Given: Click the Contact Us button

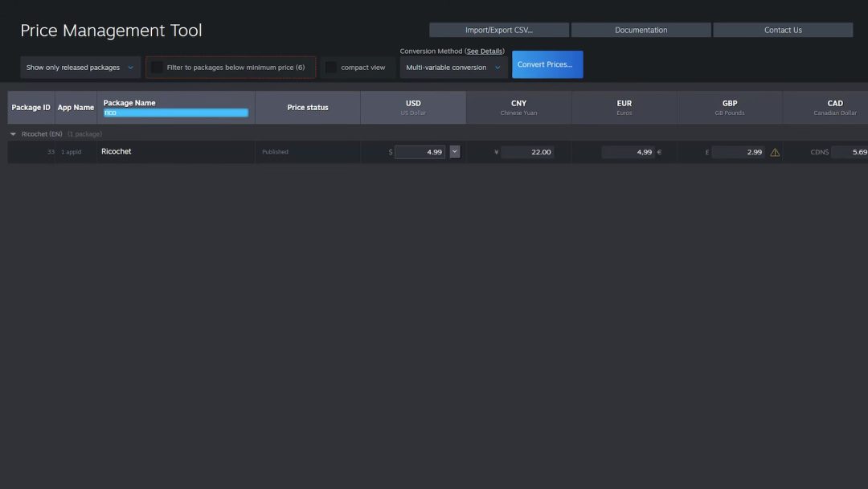Looking at the screenshot, I should [782, 30].
